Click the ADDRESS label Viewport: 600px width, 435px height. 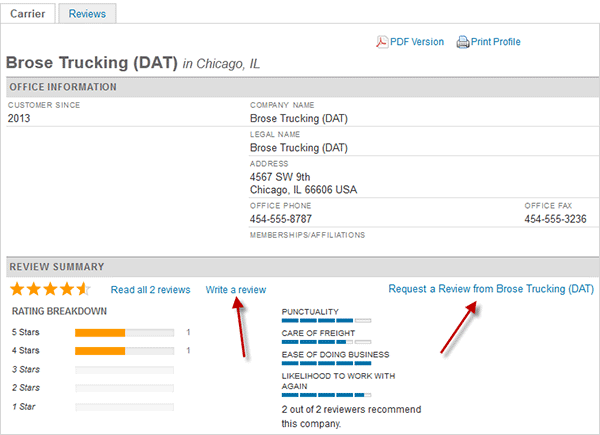pos(269,164)
